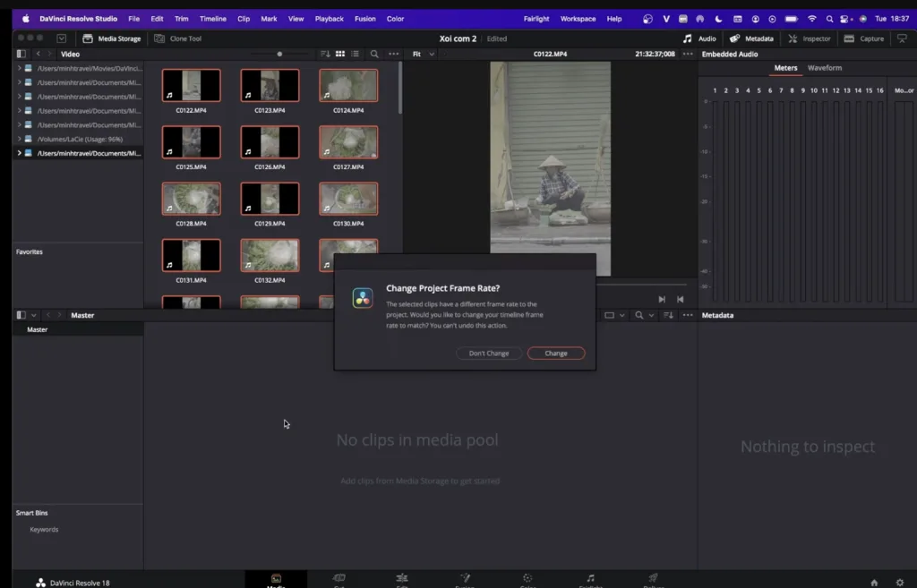Screen dimensions: 917x588
Task: Open the dropdown beside media pool bin list icon
Action: click(34, 315)
